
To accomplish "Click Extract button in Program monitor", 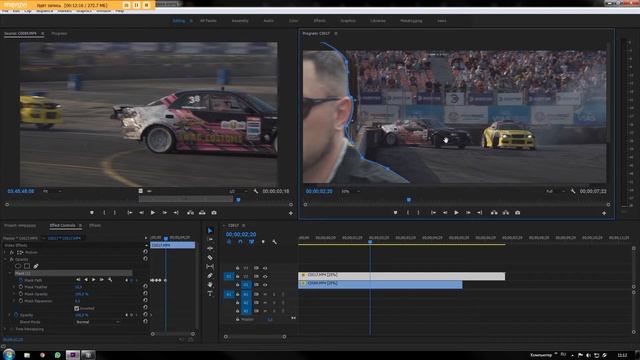I will pyautogui.click(x=506, y=213).
